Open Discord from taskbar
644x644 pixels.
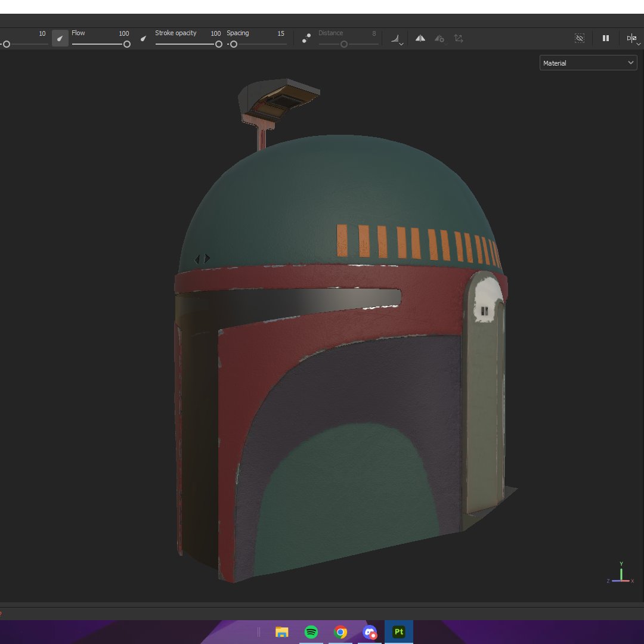click(370, 631)
